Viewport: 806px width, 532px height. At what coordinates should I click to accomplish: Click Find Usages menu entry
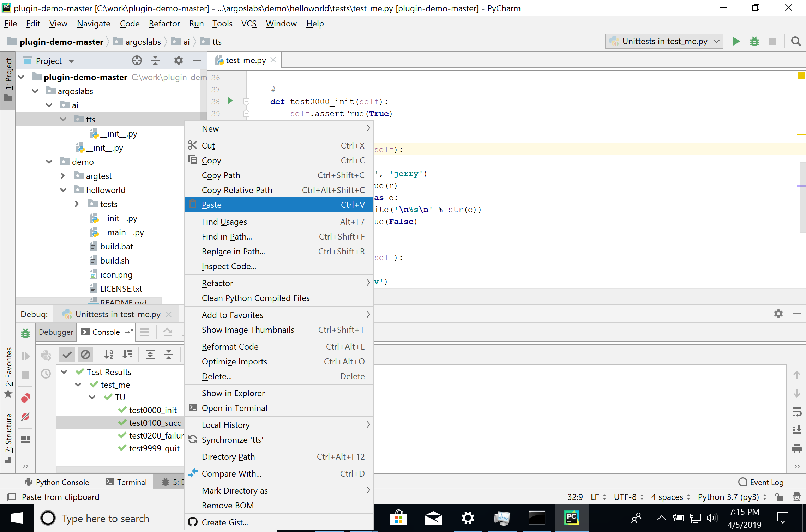pos(279,222)
